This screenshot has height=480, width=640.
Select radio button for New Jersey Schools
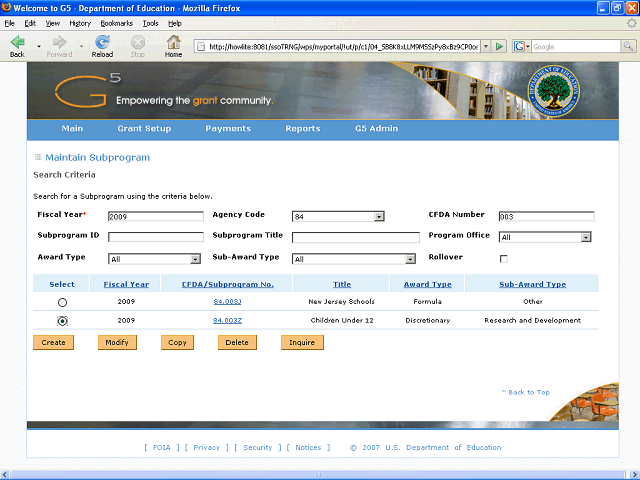point(62,302)
